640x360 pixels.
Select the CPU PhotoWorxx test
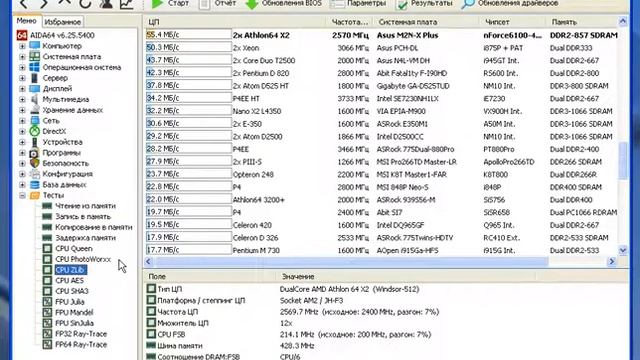(x=83, y=259)
